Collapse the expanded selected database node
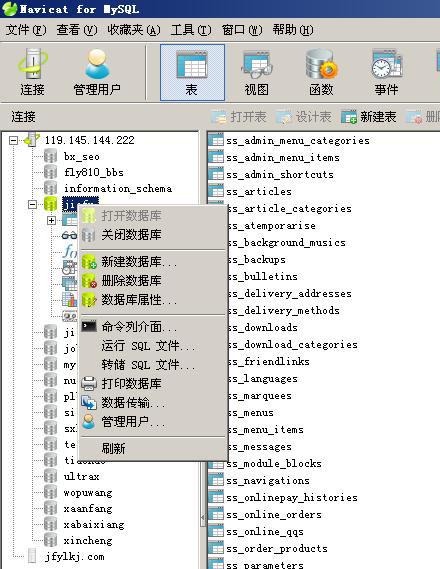The width and height of the screenshot is (440, 569). click(x=32, y=204)
